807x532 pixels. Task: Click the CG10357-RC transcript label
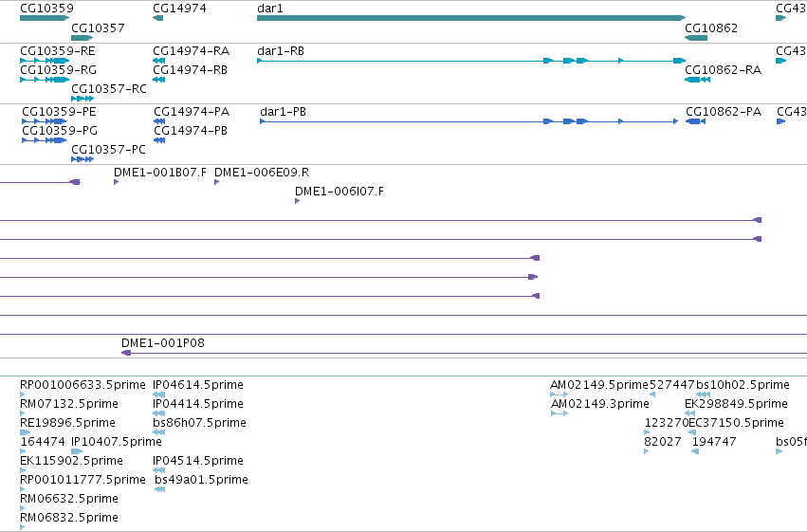[x=109, y=89]
